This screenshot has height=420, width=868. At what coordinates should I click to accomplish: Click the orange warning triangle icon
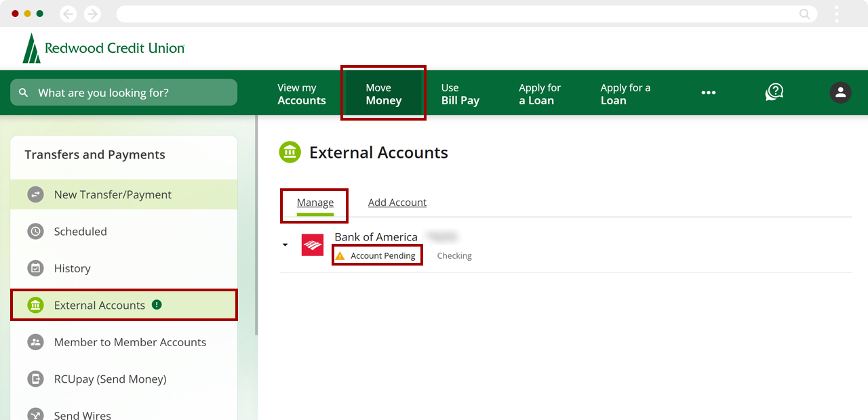click(x=340, y=256)
